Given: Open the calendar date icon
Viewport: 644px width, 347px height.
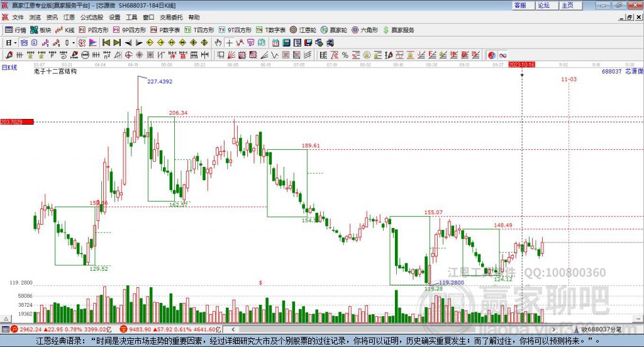Looking at the screenshot, I should click(x=275, y=43).
